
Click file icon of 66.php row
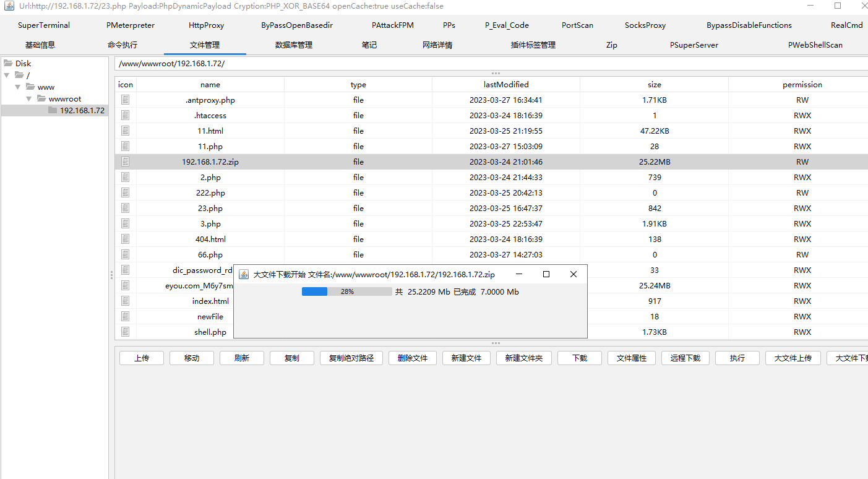tap(126, 254)
